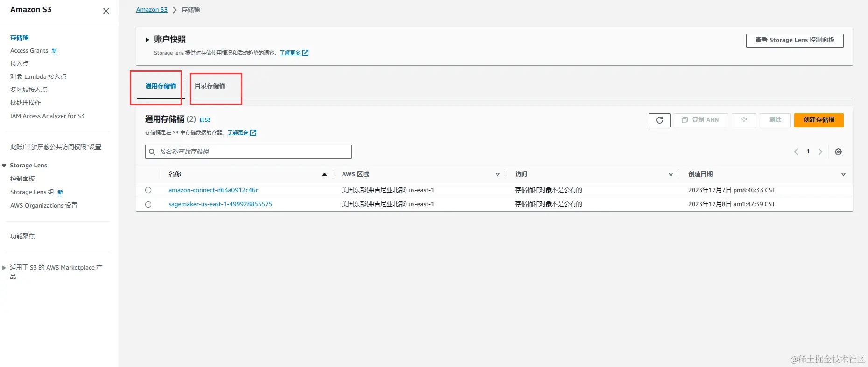This screenshot has width=868, height=367.
Task: Click page number 1 in pagination
Action: click(808, 152)
